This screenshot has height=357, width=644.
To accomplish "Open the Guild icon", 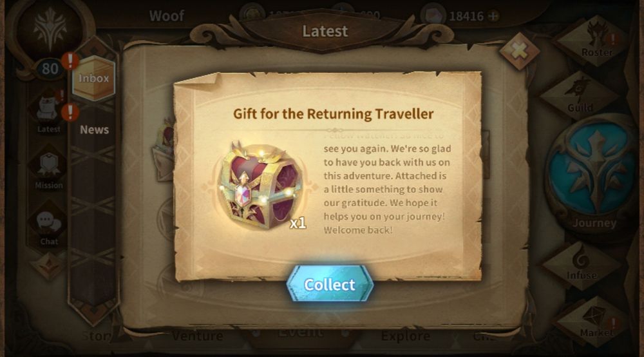I will (580, 95).
